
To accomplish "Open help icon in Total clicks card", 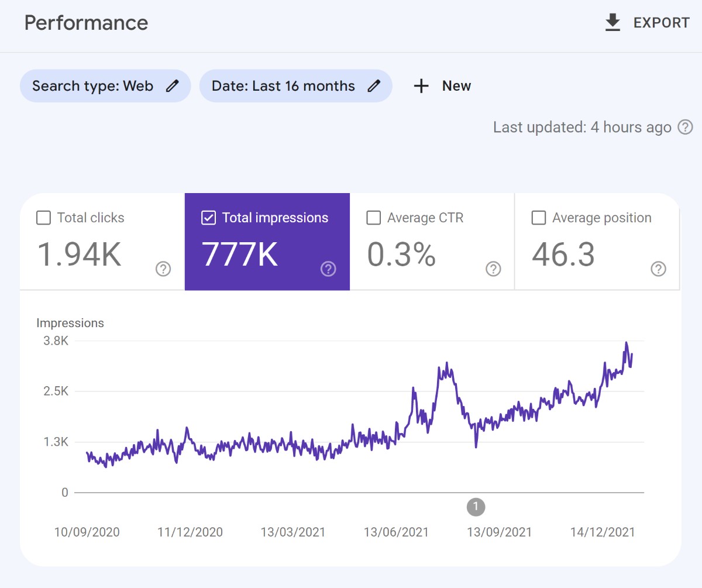I will 163,269.
